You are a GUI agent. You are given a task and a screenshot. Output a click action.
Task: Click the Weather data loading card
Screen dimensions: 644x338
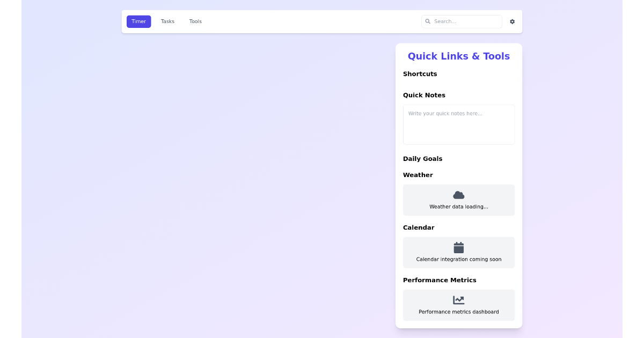459,200
